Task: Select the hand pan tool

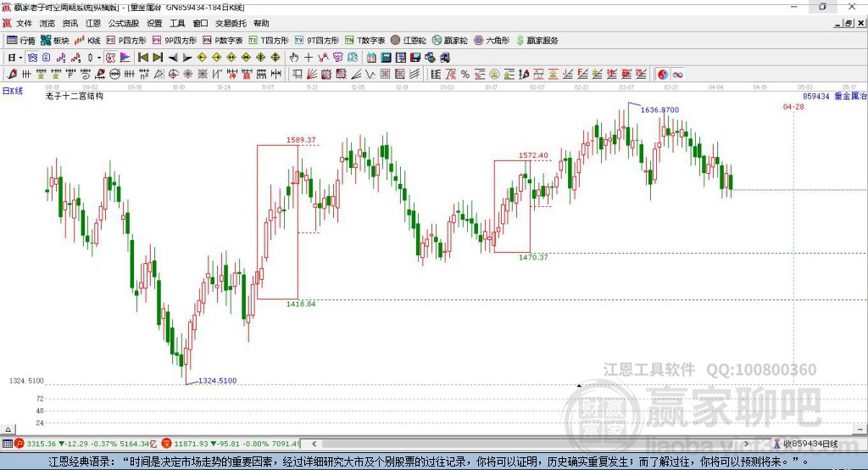Action: pos(294,57)
